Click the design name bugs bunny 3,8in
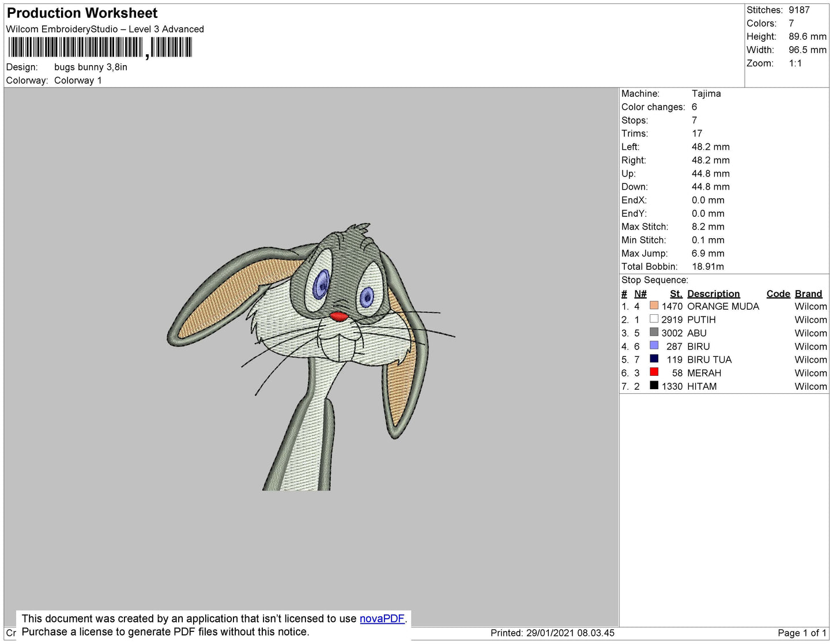The height and width of the screenshot is (644, 833). click(x=91, y=67)
